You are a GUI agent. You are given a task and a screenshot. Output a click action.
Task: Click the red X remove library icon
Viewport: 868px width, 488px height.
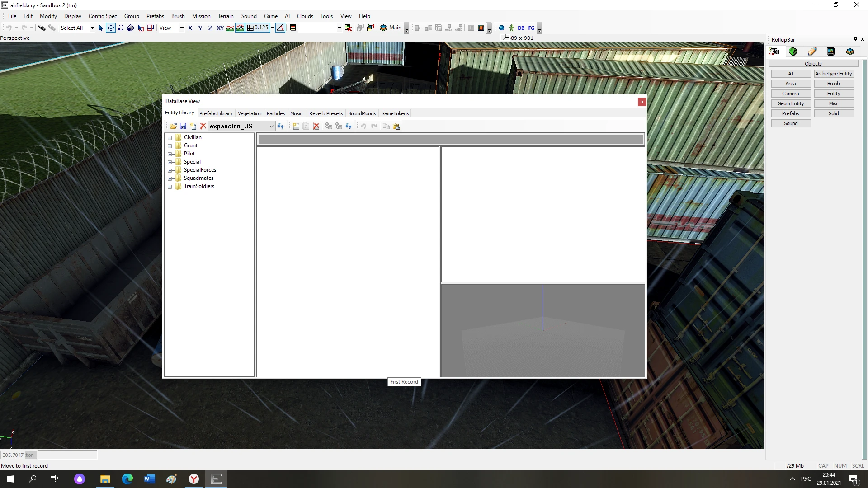tap(203, 127)
